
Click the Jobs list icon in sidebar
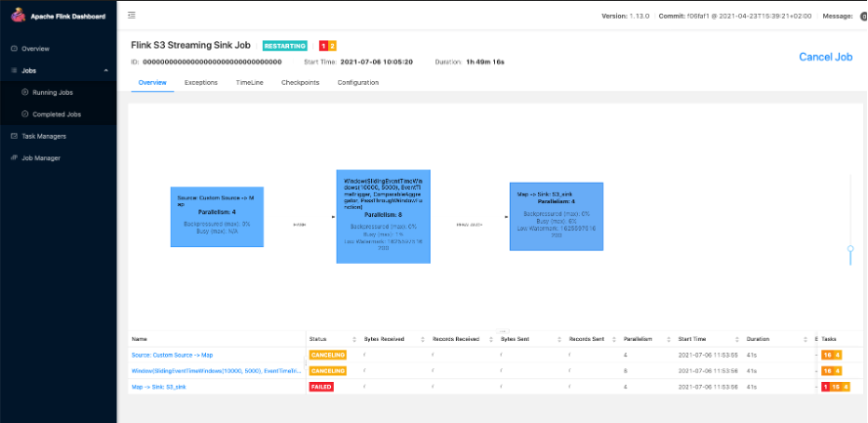coord(15,70)
